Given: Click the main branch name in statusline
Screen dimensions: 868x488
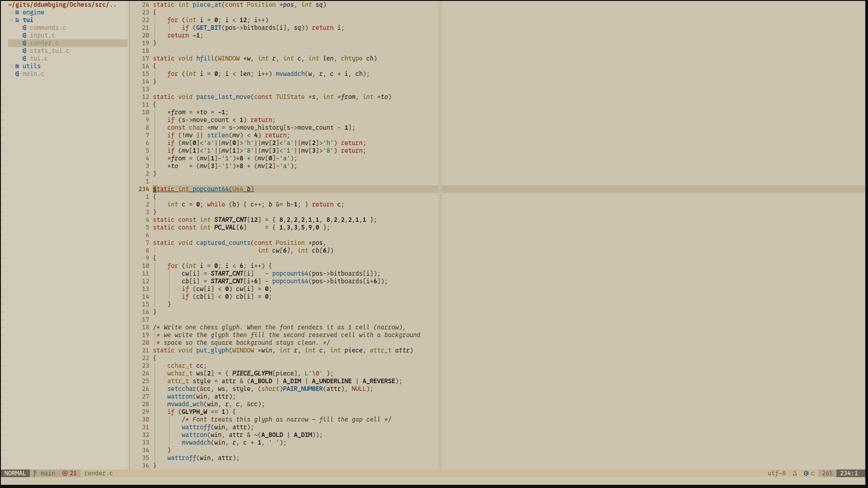Looking at the screenshot, I should tap(48, 473).
